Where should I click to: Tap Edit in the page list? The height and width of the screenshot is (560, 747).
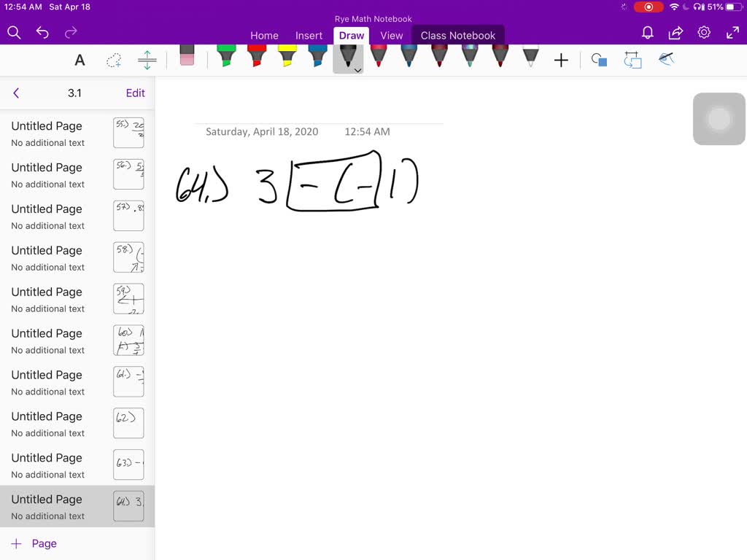tap(135, 93)
